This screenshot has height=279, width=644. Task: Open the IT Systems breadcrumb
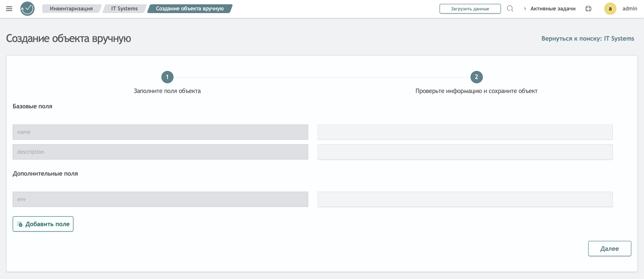point(125,9)
